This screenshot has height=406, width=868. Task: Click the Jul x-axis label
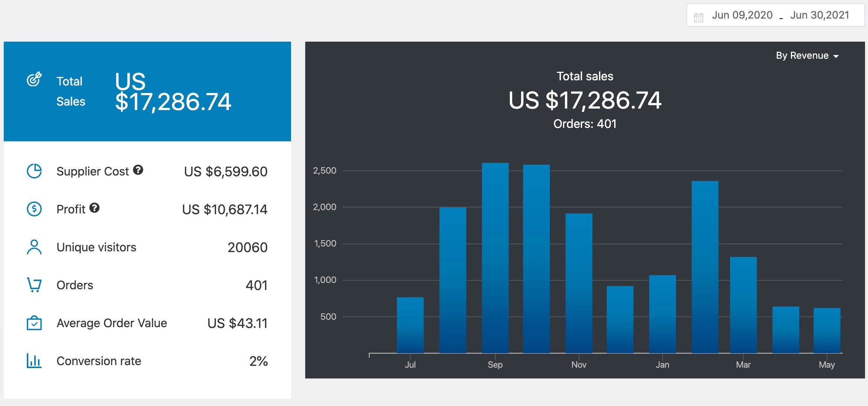410,365
